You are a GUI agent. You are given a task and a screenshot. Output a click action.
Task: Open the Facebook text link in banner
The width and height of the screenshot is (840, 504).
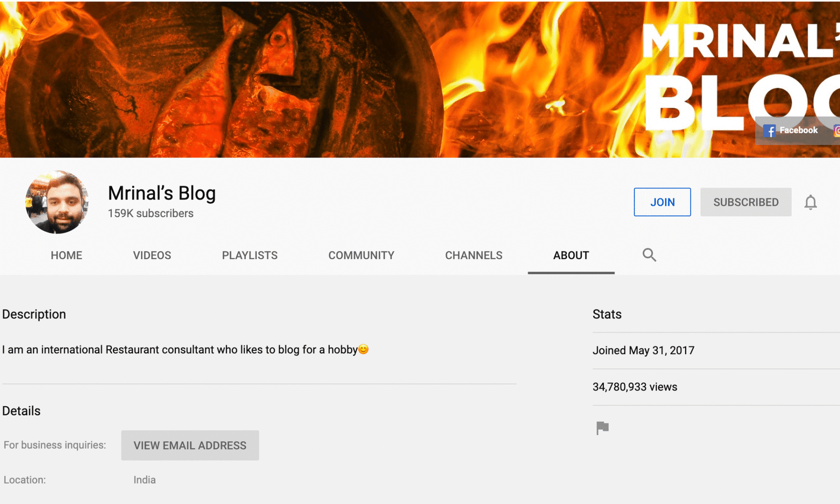tap(798, 130)
